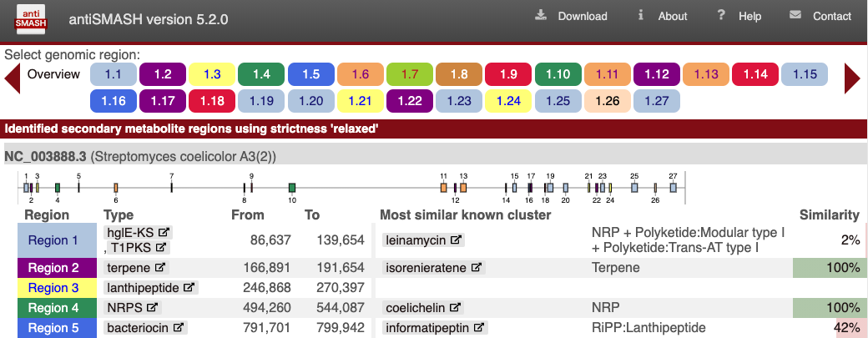868x338 pixels.
Task: Click region 10 marker on genome map
Action: tap(292, 188)
